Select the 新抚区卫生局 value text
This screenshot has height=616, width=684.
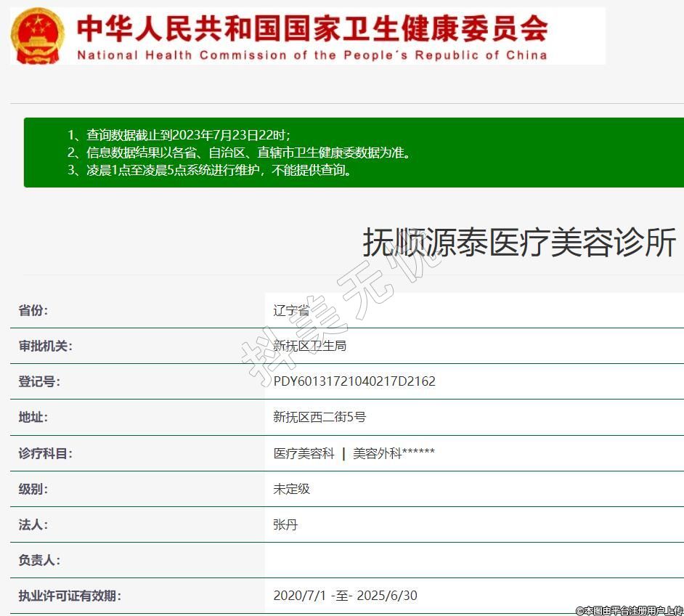[x=310, y=346]
